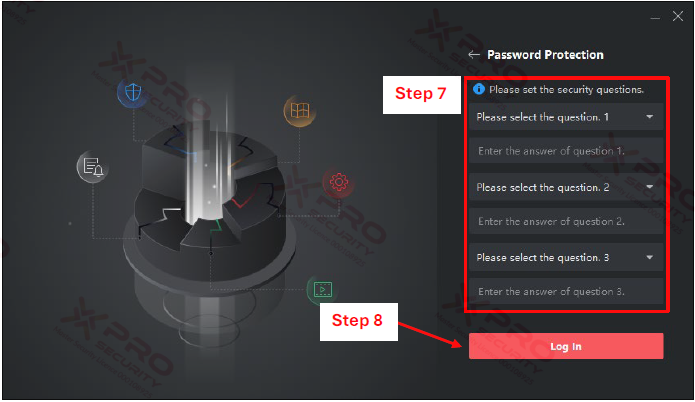695x402 pixels.
Task: Click the green video playback icon
Action: point(323,290)
